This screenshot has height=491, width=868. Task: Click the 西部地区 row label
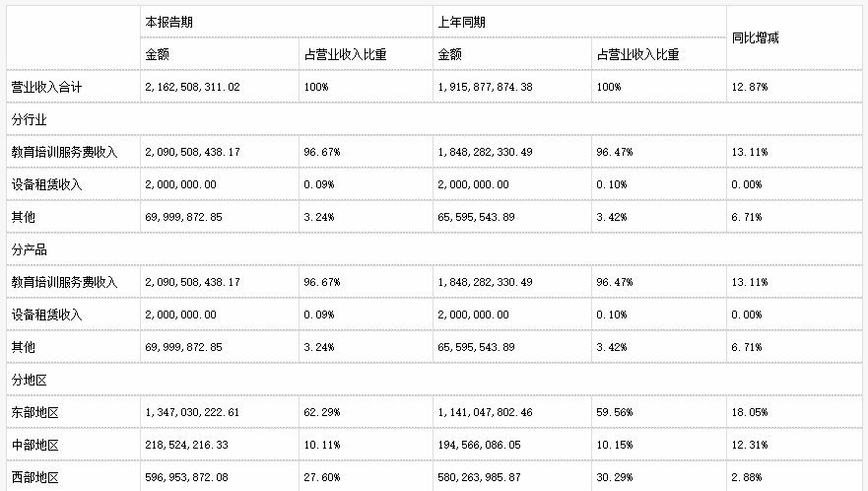[x=34, y=478]
